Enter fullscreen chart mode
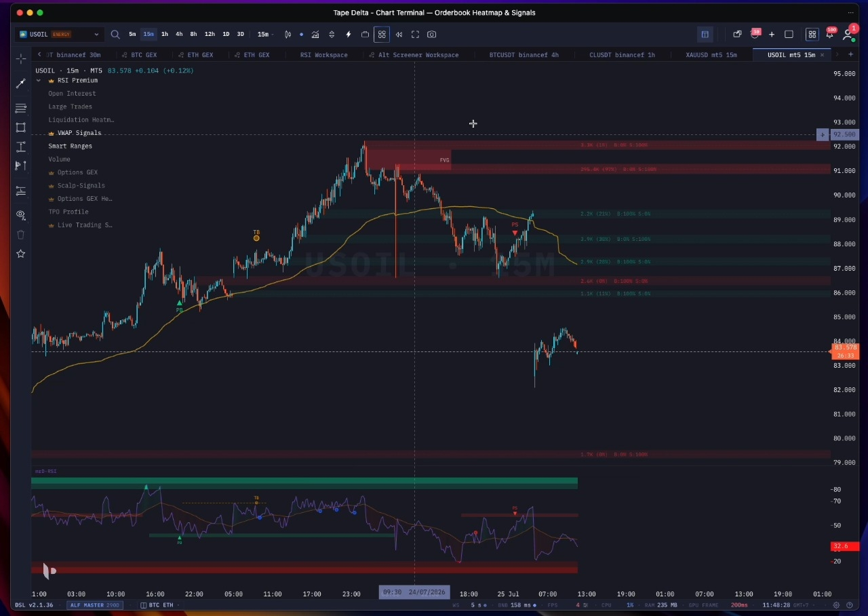Screen dimensions: 868x616 pyautogui.click(x=415, y=35)
